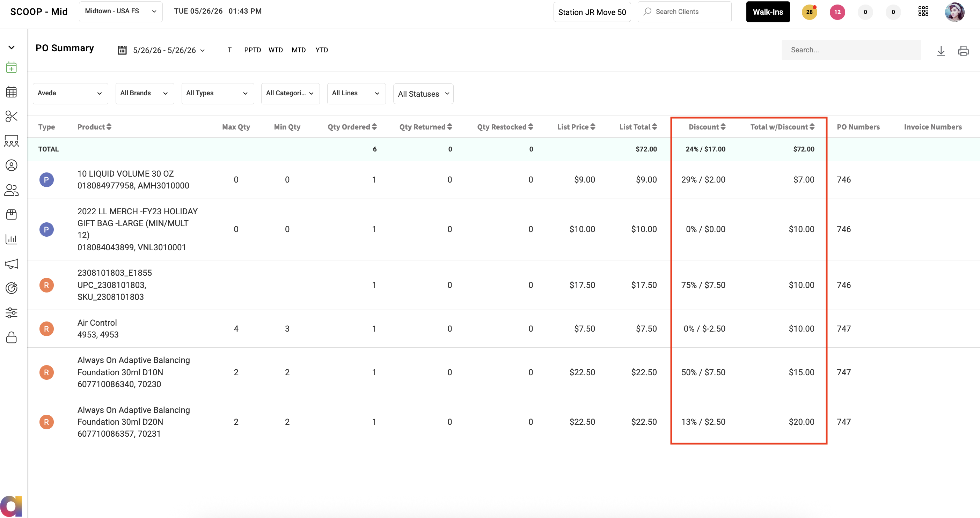This screenshot has height=518, width=980.
Task: Open the bar chart reports sidebar icon
Action: [12, 239]
